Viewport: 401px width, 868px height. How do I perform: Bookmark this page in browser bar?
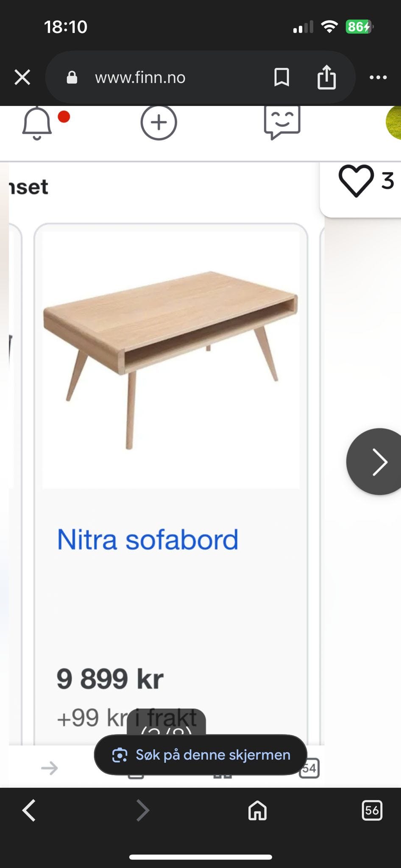pos(282,78)
